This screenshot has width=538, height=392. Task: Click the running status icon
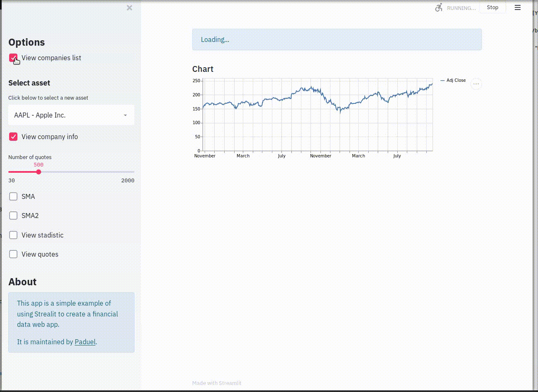click(439, 7)
